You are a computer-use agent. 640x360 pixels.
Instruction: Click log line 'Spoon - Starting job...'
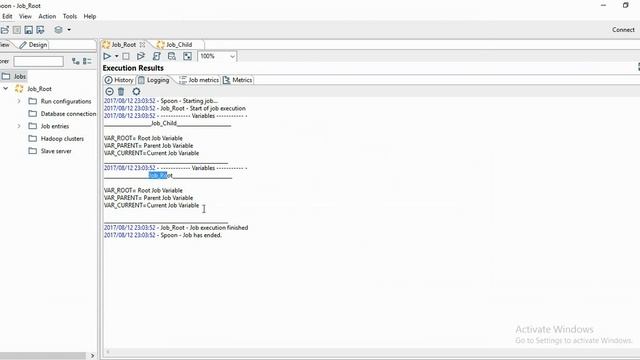click(161, 101)
